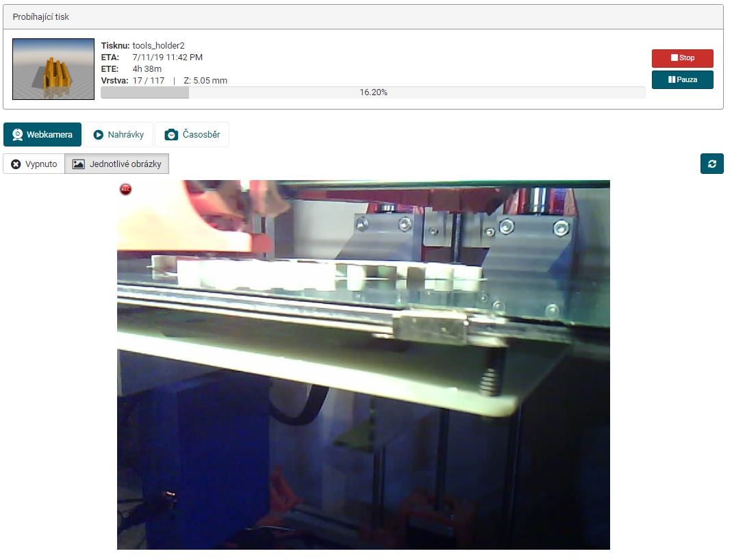Click the Probíhající tisk panel header
This screenshot has width=732, height=560.
363,16
